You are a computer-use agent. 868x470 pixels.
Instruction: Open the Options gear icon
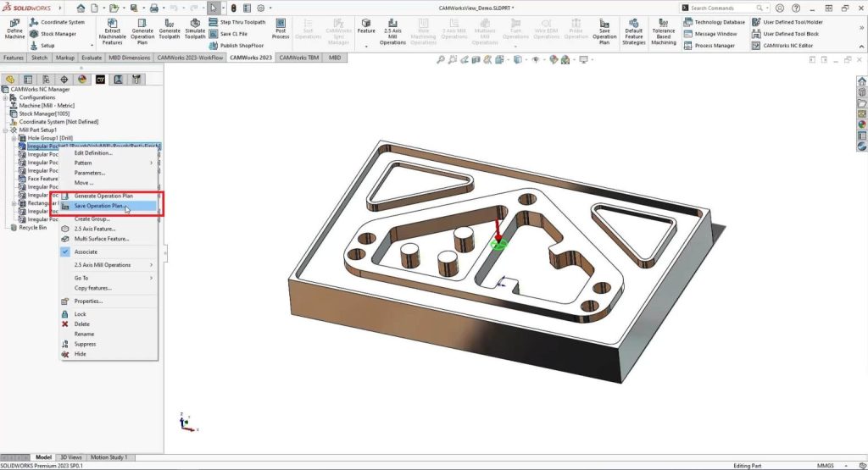pos(261,8)
